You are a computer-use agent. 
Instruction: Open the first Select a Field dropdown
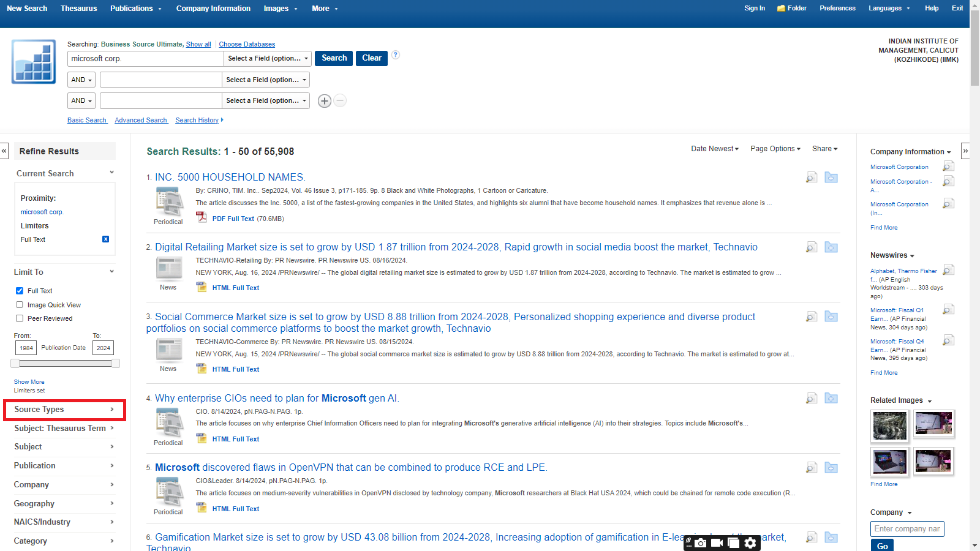268,59
